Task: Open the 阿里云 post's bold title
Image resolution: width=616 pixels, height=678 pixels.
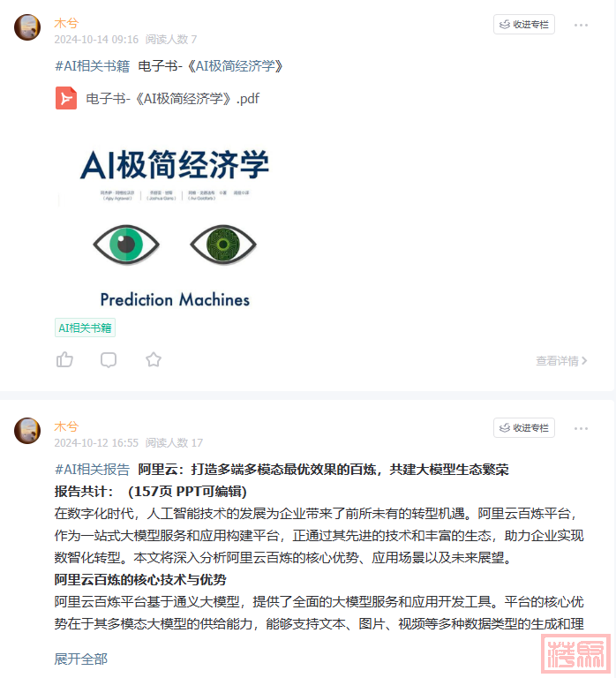Action: (323, 470)
